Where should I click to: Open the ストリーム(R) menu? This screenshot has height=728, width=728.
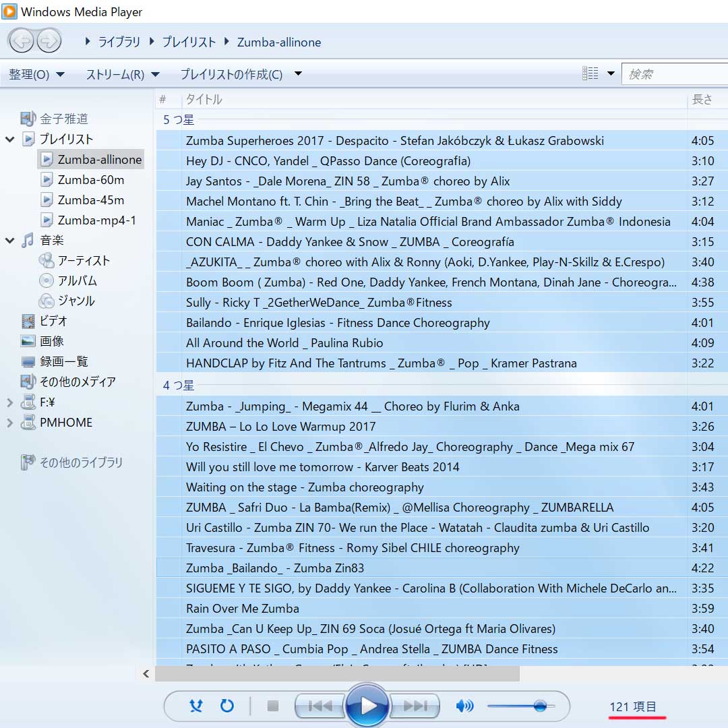click(x=123, y=74)
